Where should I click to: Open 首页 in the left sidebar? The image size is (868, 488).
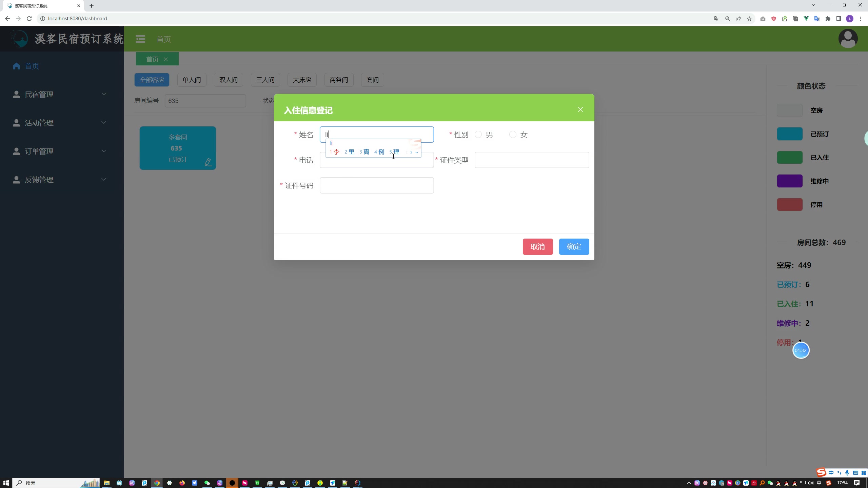click(x=32, y=66)
